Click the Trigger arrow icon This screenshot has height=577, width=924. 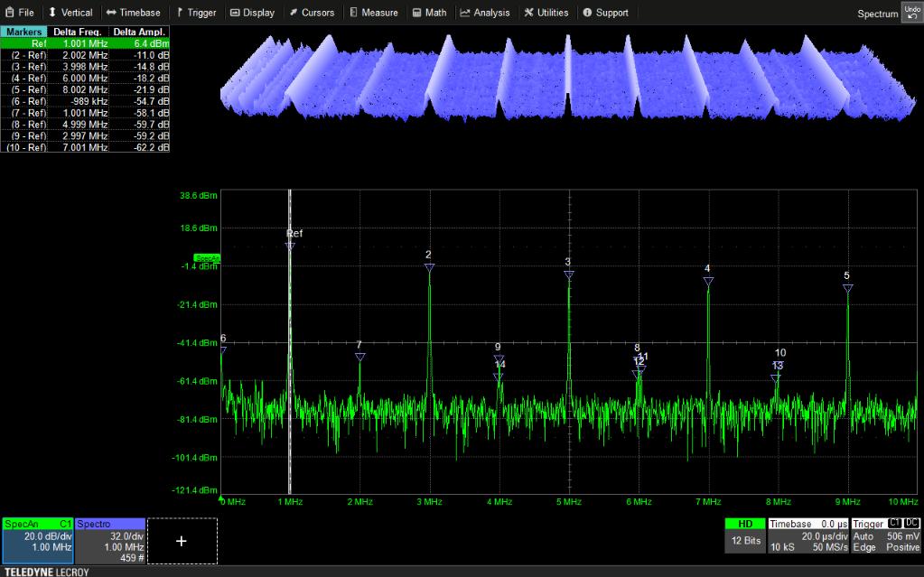click(x=181, y=12)
